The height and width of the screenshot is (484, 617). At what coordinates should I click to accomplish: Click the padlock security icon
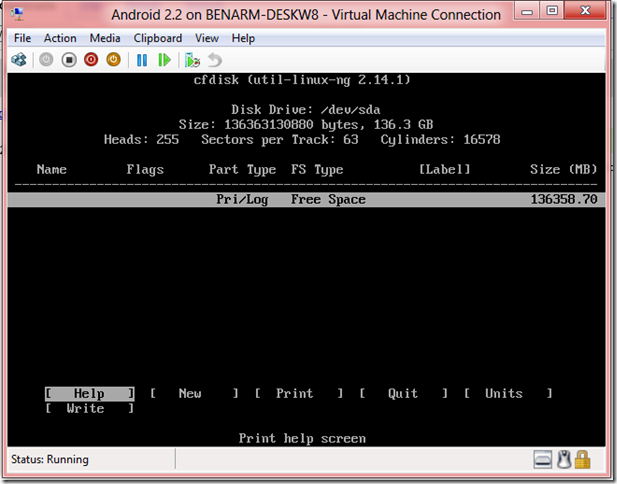583,460
